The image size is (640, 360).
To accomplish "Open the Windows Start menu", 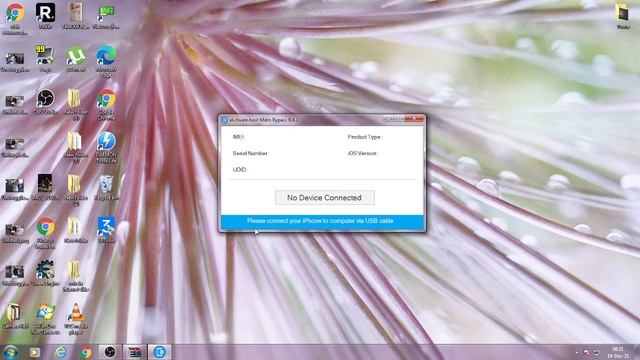I will (x=10, y=352).
